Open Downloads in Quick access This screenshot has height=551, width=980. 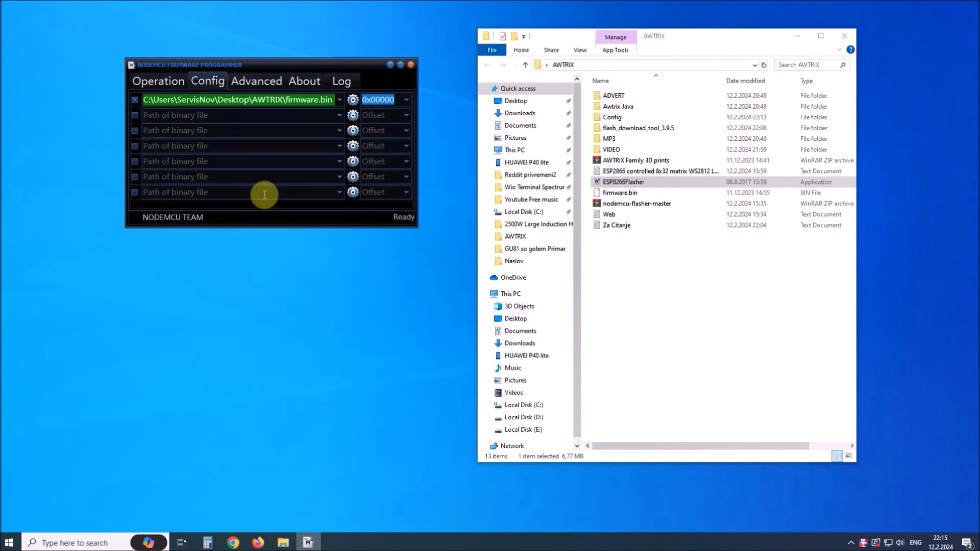[520, 113]
